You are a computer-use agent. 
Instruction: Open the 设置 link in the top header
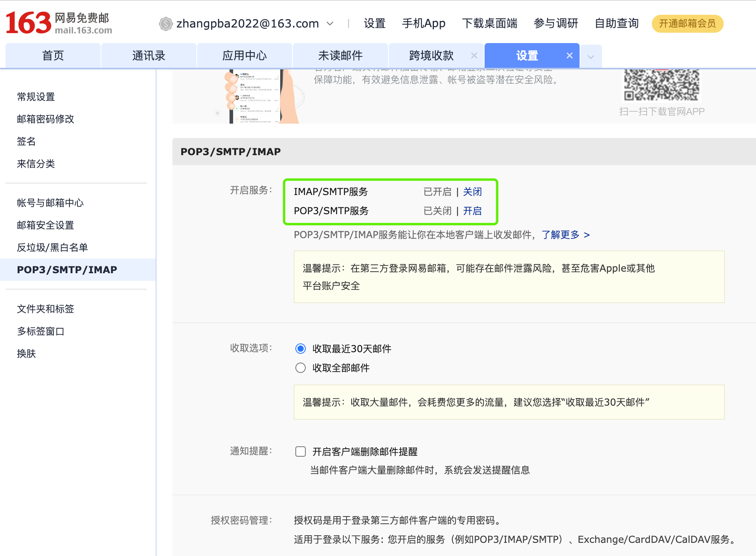(374, 24)
